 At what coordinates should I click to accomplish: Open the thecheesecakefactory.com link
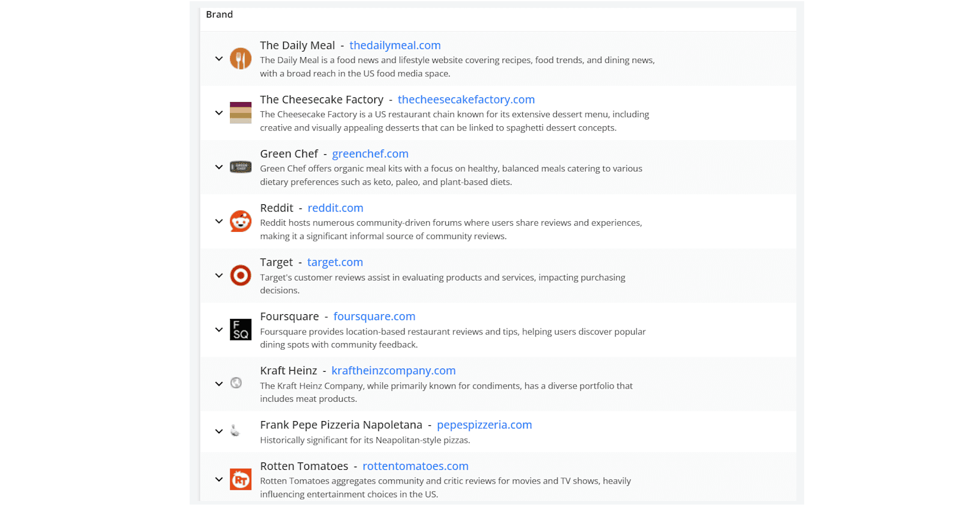(x=466, y=99)
